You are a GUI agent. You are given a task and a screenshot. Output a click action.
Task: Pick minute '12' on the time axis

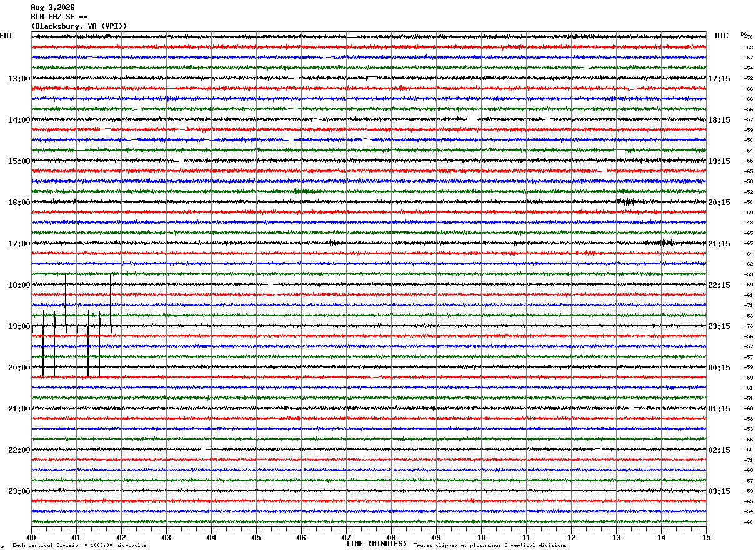pos(571,537)
